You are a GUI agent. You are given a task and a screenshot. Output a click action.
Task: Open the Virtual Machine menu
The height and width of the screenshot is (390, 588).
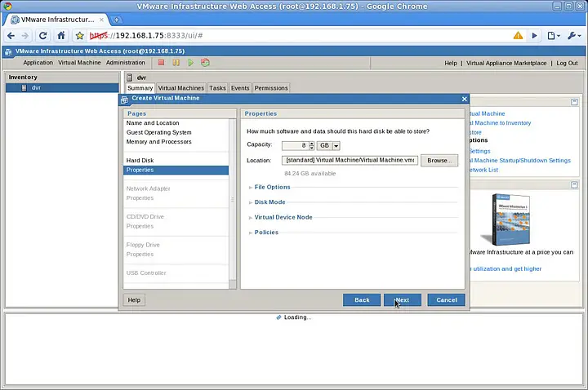coord(79,63)
